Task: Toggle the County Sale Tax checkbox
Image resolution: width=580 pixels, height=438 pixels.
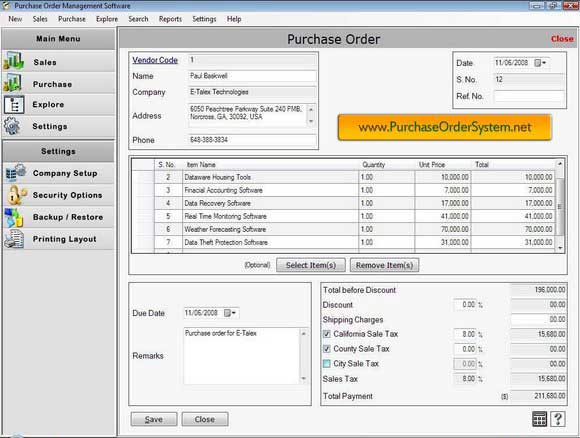Action: 327,349
